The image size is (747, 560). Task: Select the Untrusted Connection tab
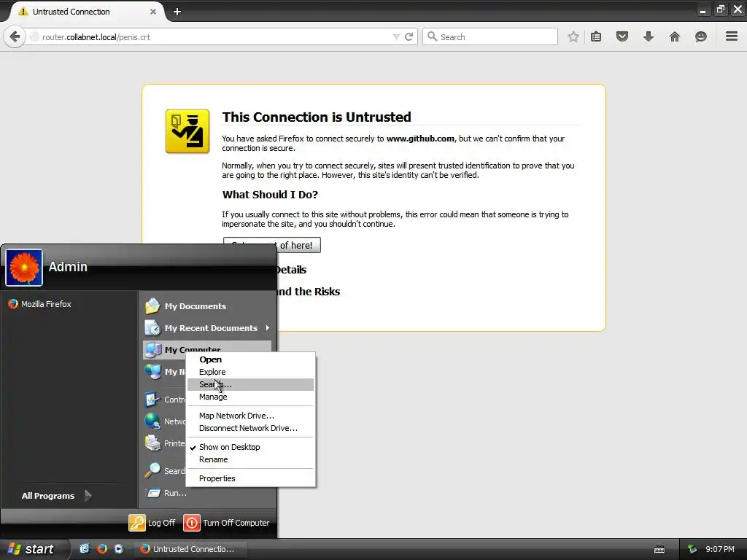coord(86,12)
